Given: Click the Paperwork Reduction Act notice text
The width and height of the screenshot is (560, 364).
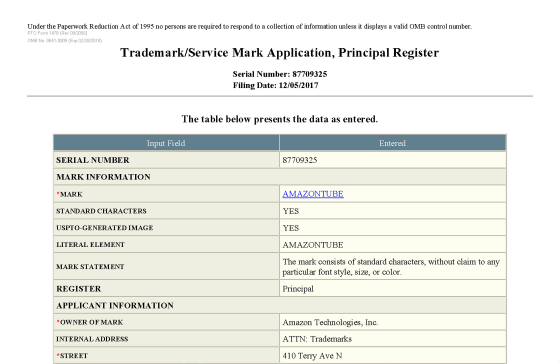Looking at the screenshot, I should click(250, 26).
